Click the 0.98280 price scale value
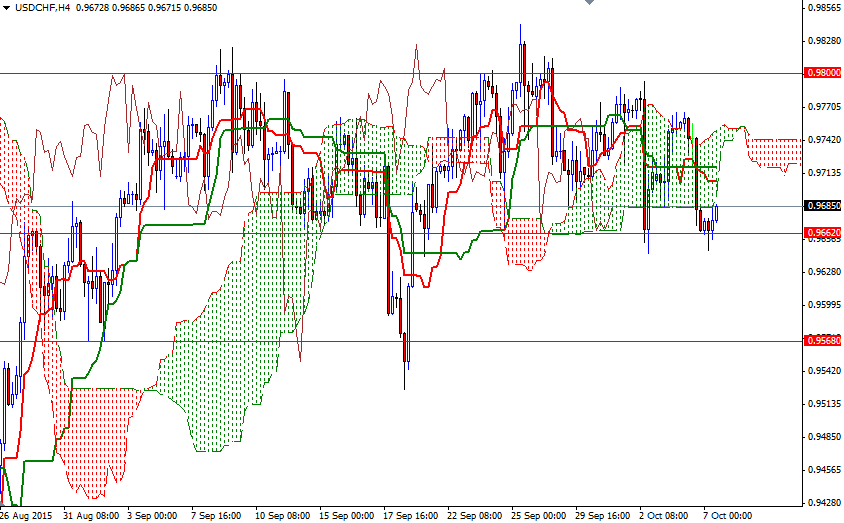The height and width of the screenshot is (523, 844). [822, 41]
